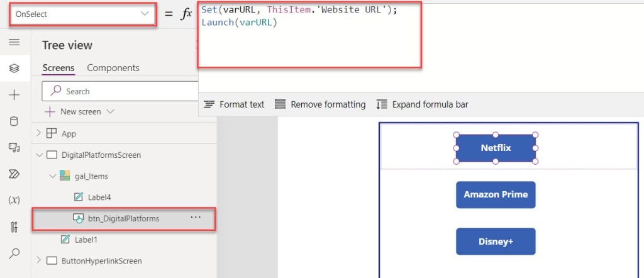Click the 'Tree view' heading
The image size is (644, 278).
pyautogui.click(x=67, y=45)
